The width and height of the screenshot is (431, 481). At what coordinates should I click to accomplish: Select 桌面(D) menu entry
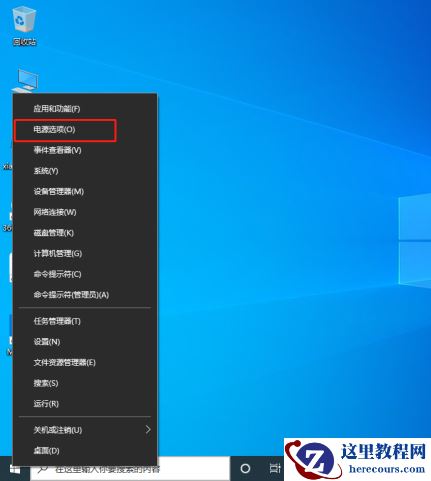85,451
